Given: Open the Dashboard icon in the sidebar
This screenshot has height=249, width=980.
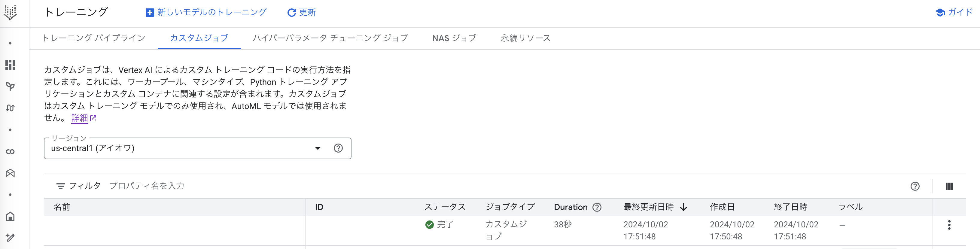Looking at the screenshot, I should coord(10,65).
